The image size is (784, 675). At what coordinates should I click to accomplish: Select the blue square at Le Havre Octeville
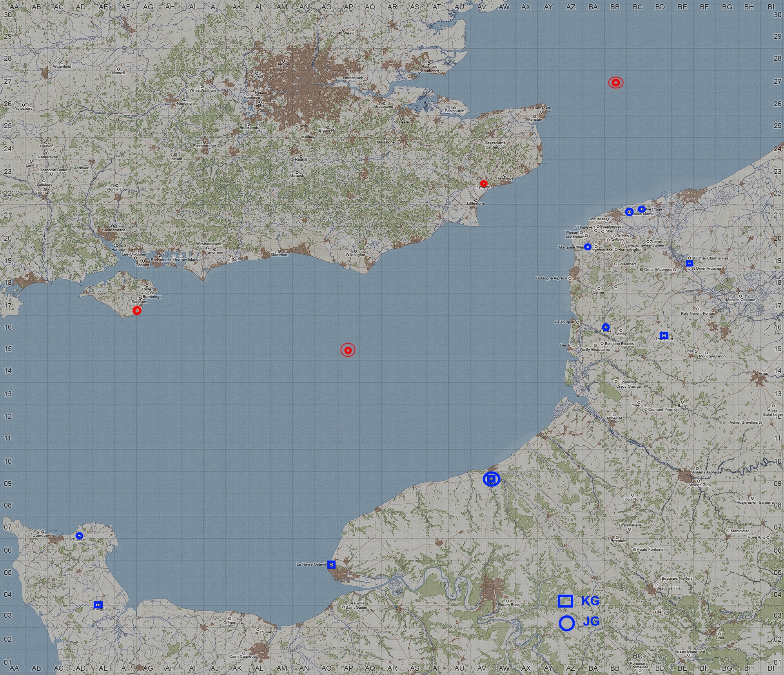pyautogui.click(x=331, y=564)
